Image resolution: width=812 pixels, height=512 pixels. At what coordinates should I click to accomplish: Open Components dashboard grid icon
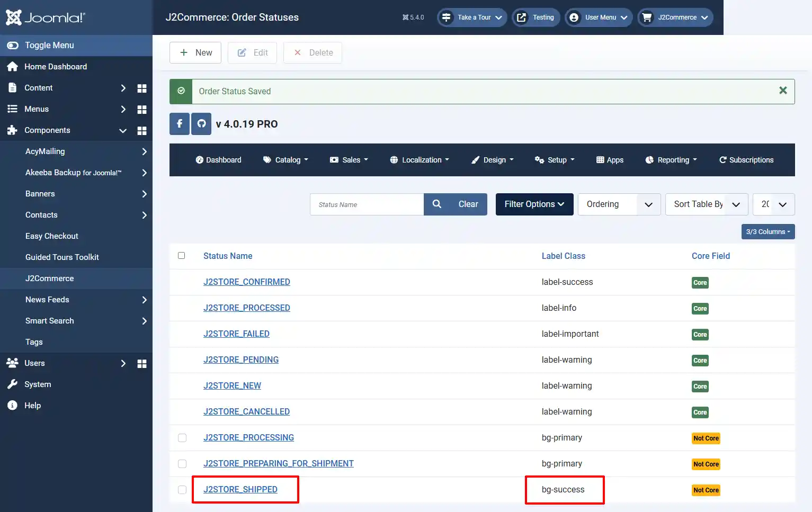[x=142, y=130]
